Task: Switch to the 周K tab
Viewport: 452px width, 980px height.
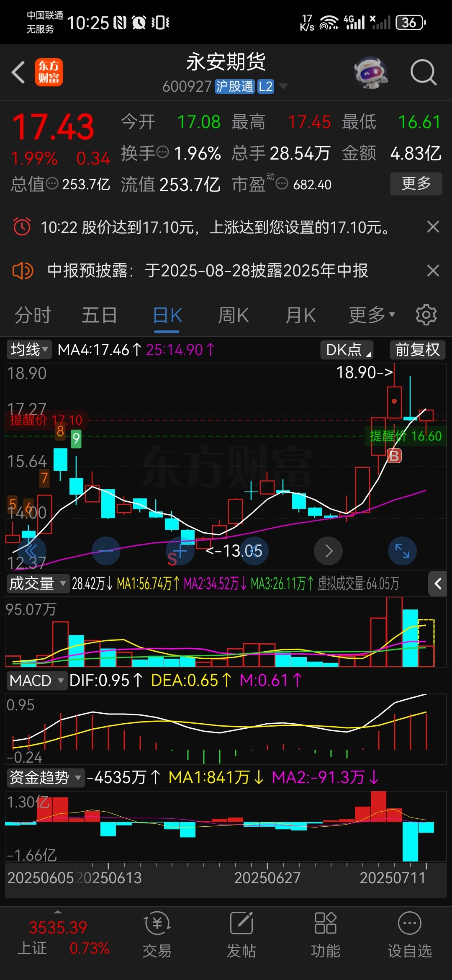Action: (233, 315)
